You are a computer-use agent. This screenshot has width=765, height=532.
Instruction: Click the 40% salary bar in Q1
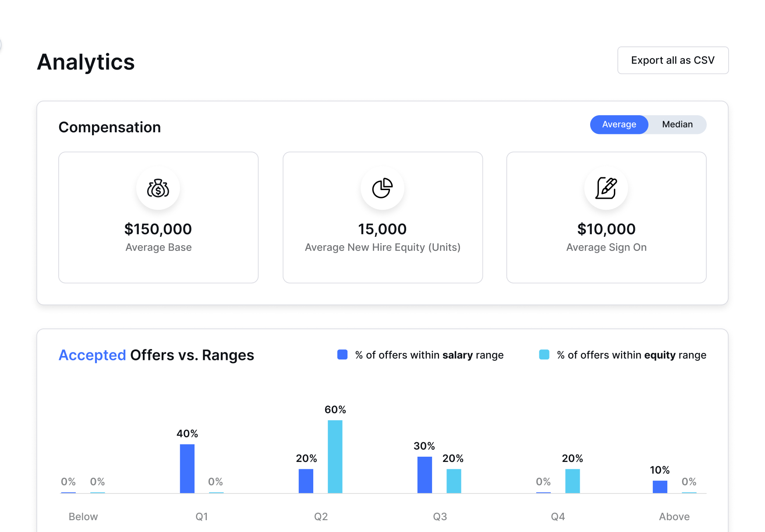coord(187,469)
